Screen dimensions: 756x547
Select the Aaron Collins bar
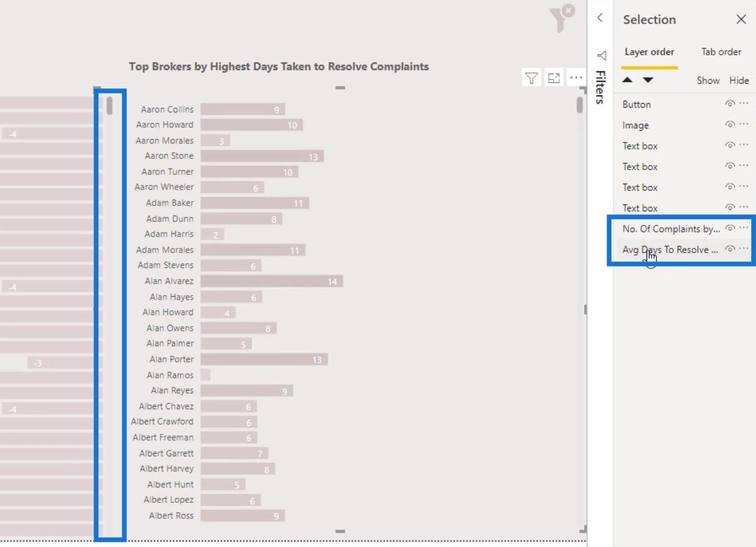243,110
